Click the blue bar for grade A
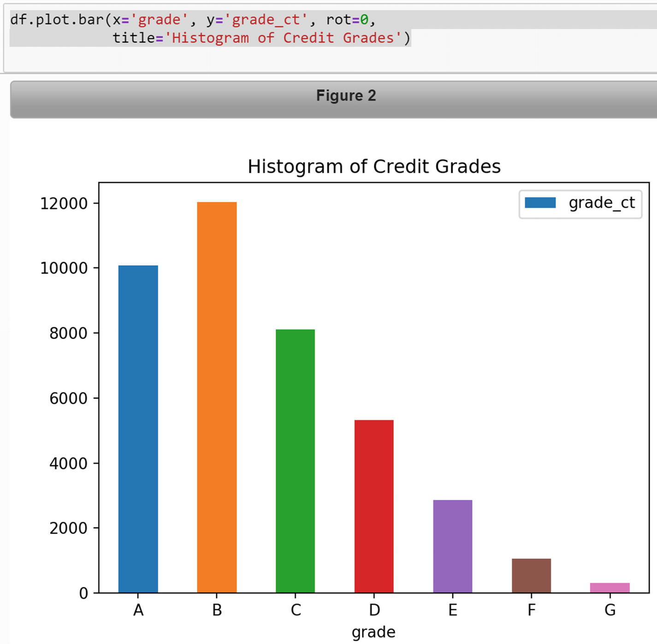The image size is (657, 644). 138,429
